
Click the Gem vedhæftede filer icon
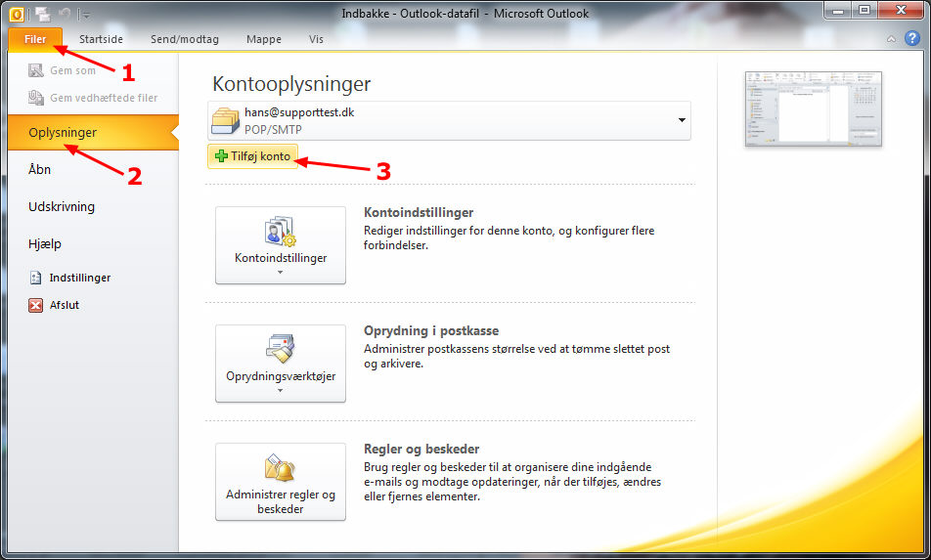point(36,98)
